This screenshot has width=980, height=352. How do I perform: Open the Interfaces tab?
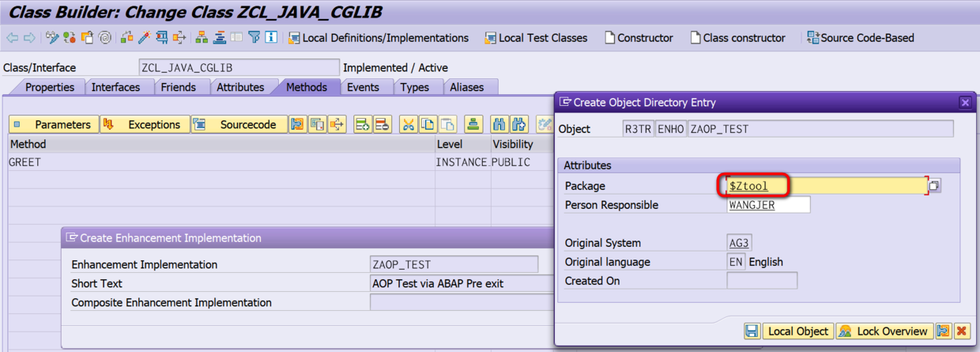[115, 87]
